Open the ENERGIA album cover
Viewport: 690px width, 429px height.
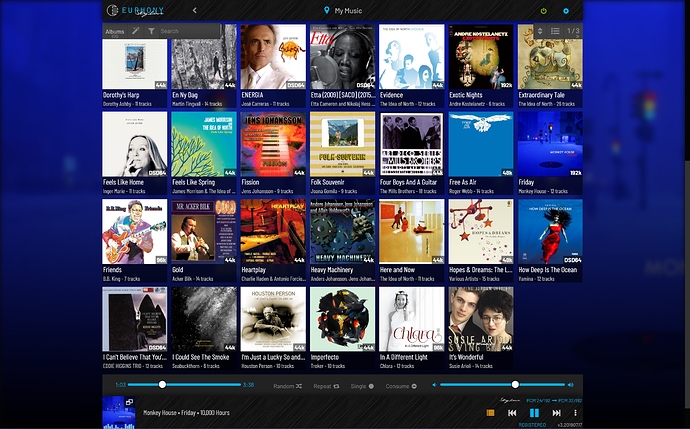[273, 57]
